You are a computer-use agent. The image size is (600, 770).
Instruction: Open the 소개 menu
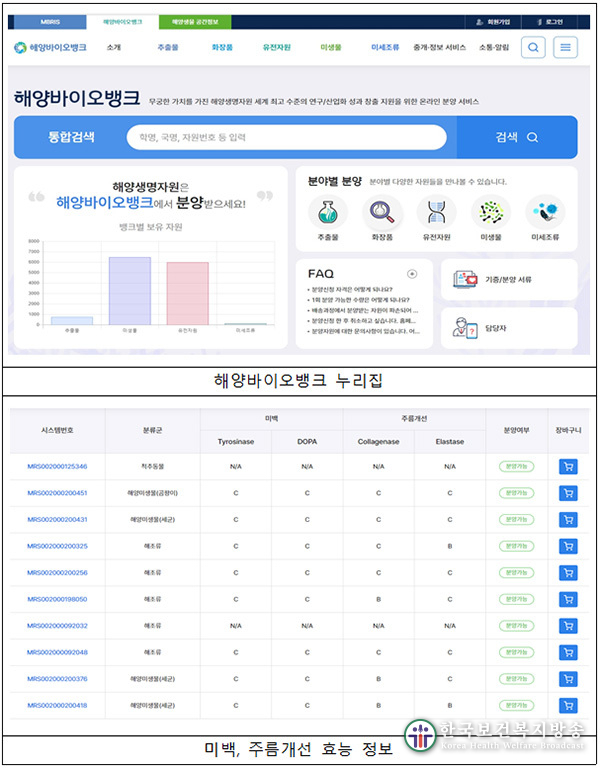point(113,48)
